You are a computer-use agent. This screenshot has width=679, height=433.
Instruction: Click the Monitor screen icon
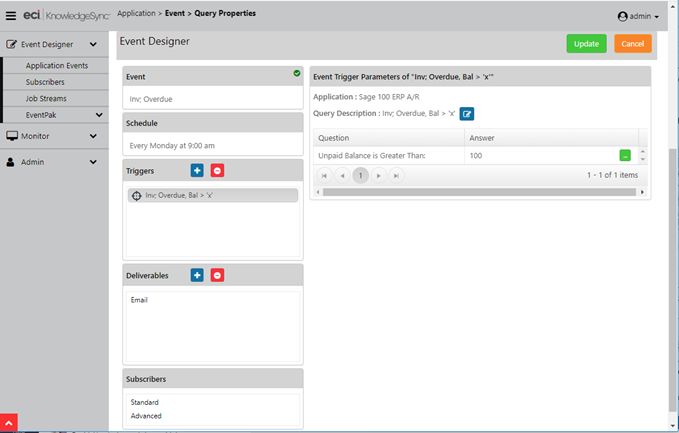(x=12, y=136)
